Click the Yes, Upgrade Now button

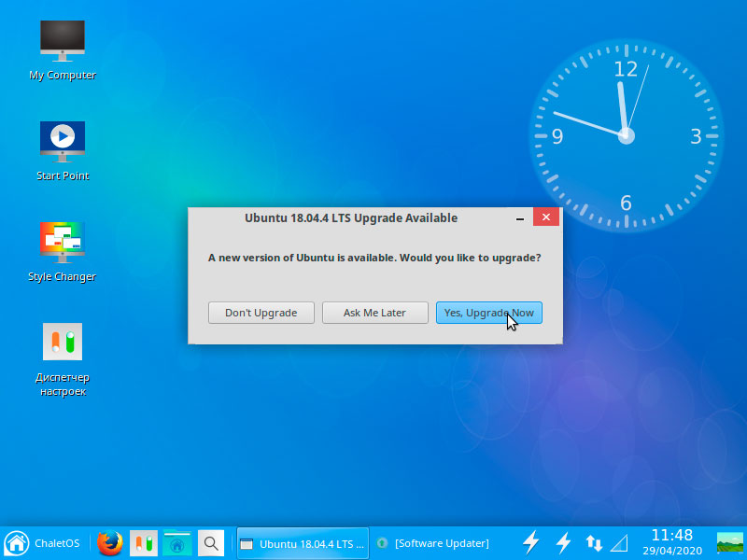[x=488, y=313]
